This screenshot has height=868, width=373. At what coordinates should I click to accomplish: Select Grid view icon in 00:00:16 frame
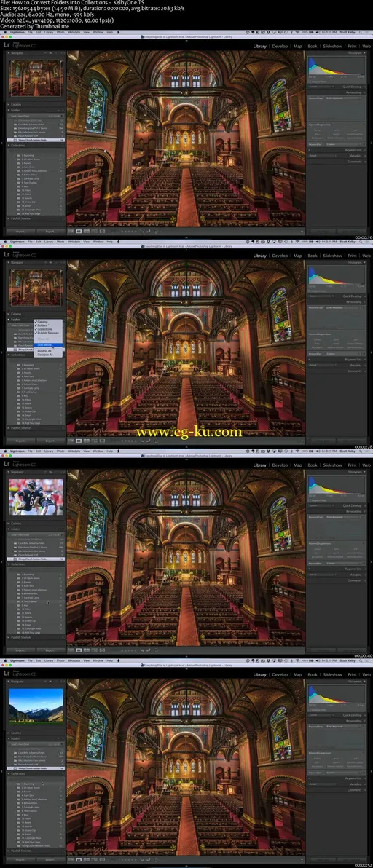(71, 231)
